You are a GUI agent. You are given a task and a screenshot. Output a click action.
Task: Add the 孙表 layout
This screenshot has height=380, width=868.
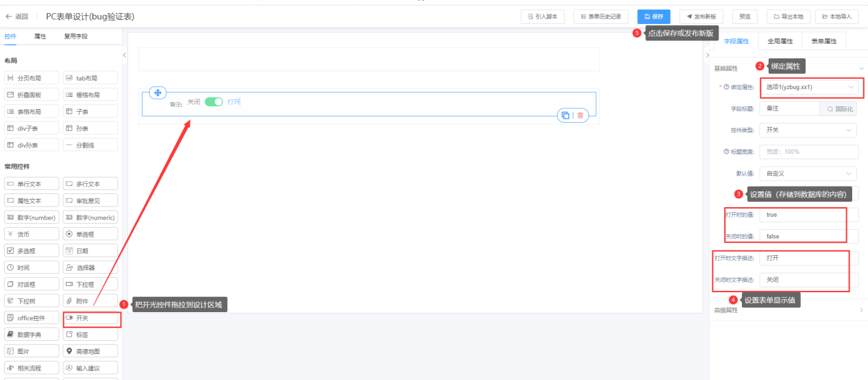[90, 128]
